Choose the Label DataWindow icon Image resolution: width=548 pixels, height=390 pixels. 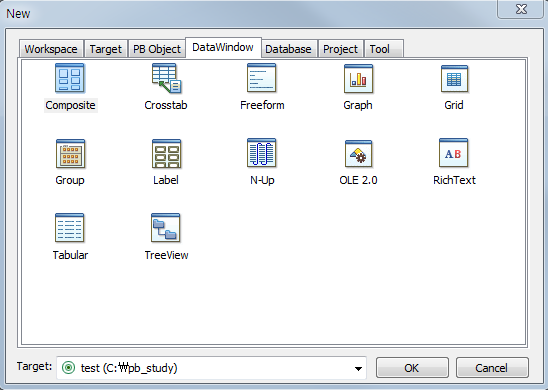coord(166,153)
